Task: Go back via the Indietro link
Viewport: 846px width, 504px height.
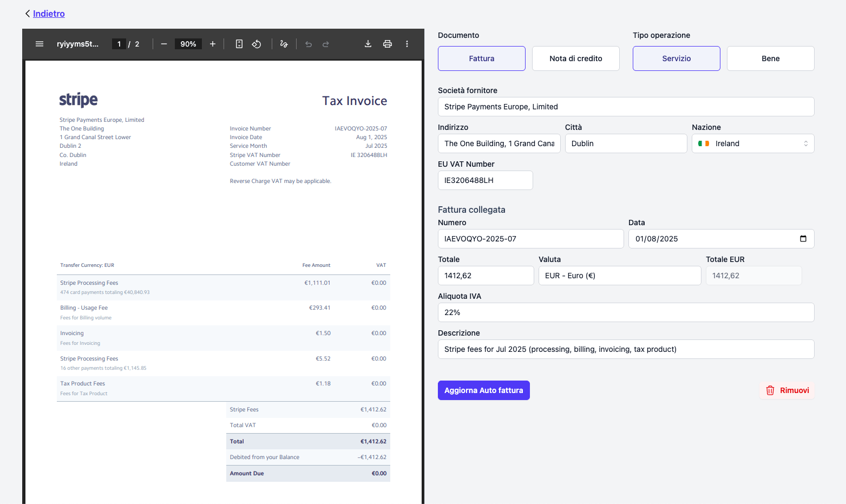Action: click(49, 14)
